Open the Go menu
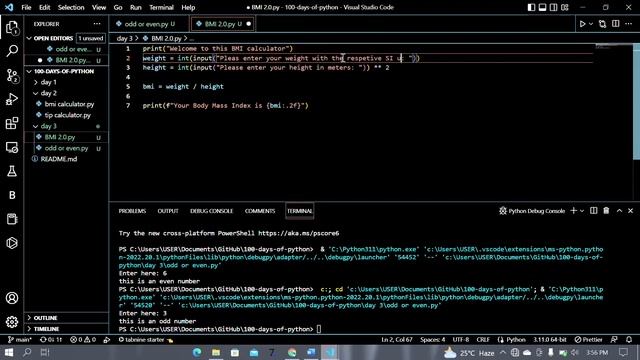Screen dimensions: 640x360 (x=118, y=7)
